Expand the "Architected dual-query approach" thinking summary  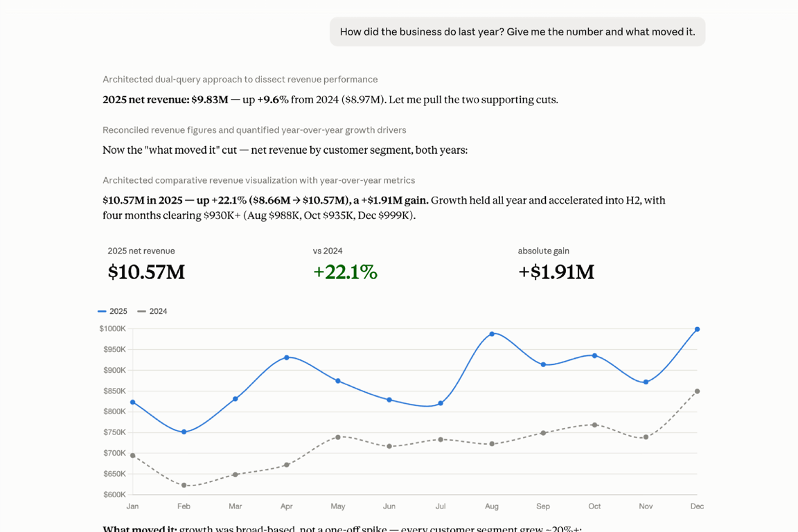point(240,80)
